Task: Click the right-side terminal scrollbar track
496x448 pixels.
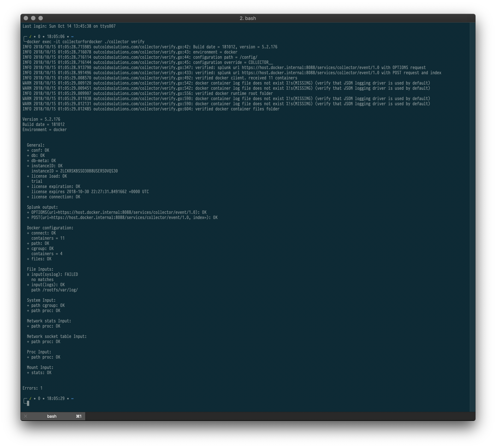Action: 472,216
